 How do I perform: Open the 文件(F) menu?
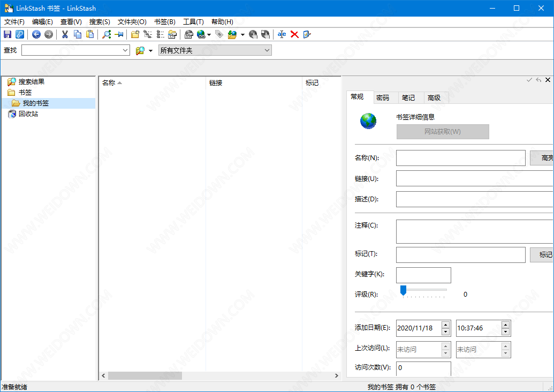pyautogui.click(x=14, y=22)
